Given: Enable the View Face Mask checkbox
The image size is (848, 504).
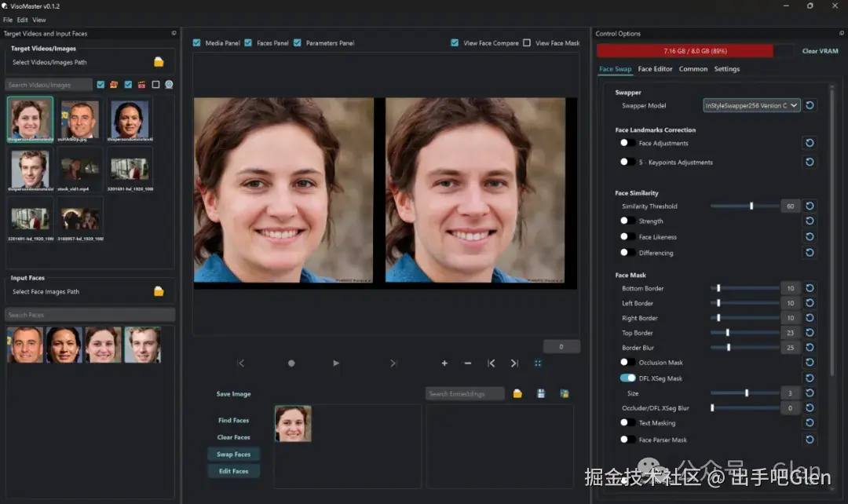Looking at the screenshot, I should [x=527, y=42].
